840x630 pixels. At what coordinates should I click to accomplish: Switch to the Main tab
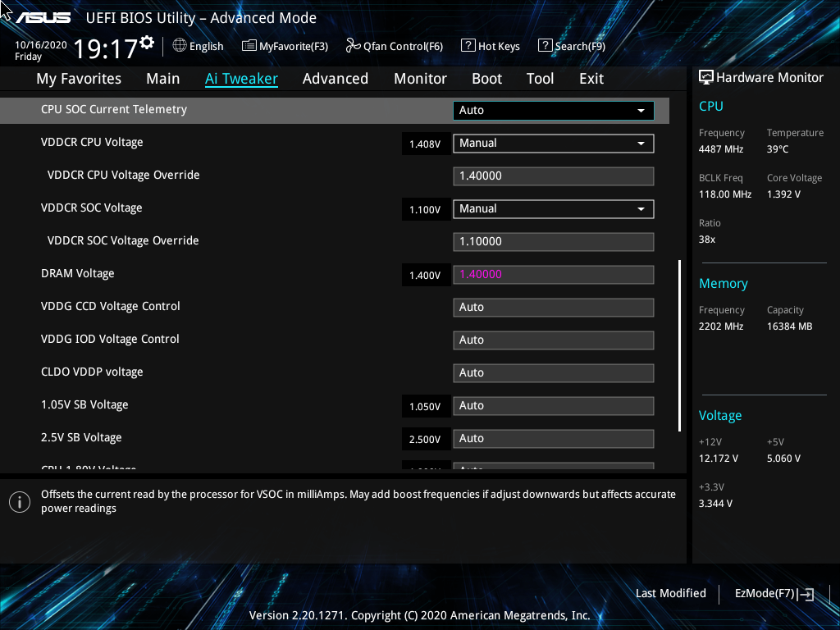(x=163, y=79)
